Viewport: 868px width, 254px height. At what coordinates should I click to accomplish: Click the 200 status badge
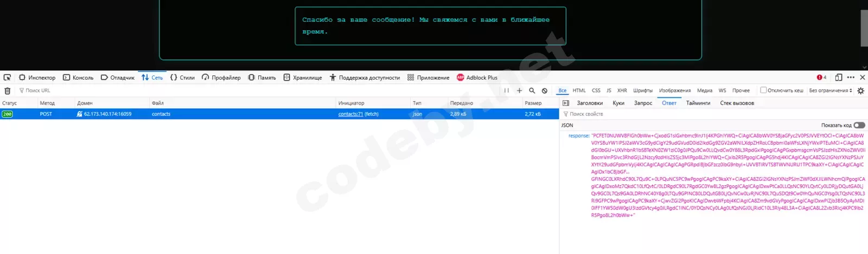tap(7, 114)
